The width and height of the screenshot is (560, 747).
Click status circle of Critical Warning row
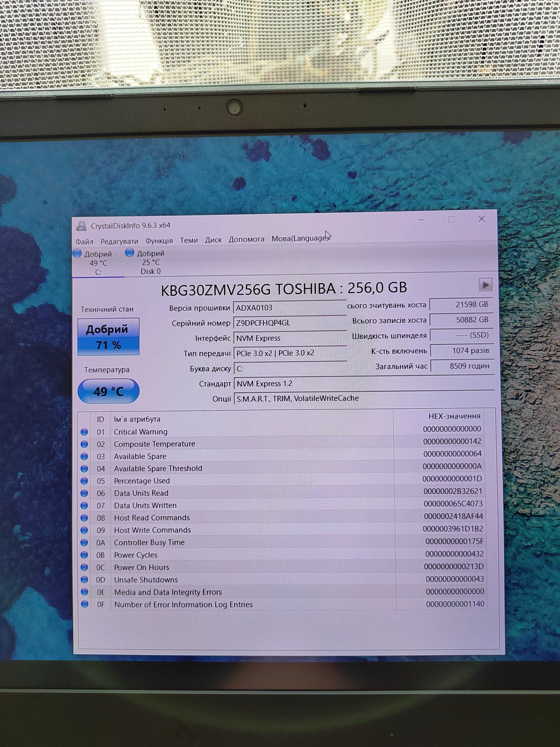point(84,432)
